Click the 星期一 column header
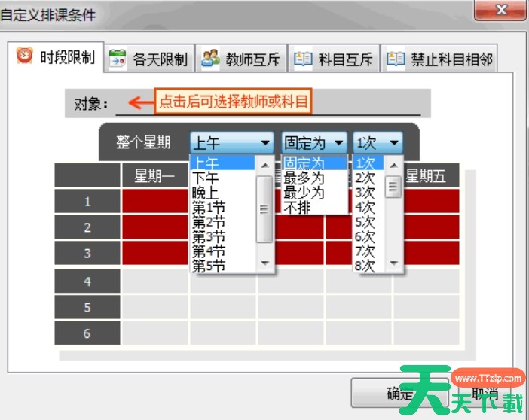Image resolution: width=529 pixels, height=420 pixels. point(154,175)
